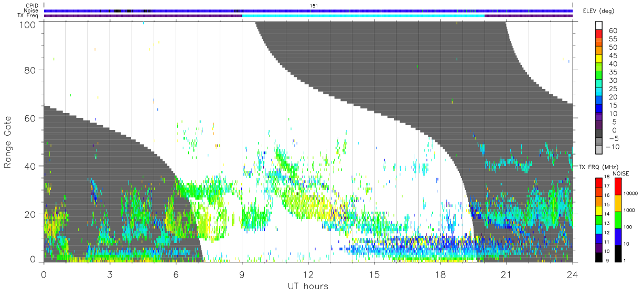Click the white top segment of the ELEV color bar
The height and width of the screenshot is (297, 644).
[x=599, y=26]
